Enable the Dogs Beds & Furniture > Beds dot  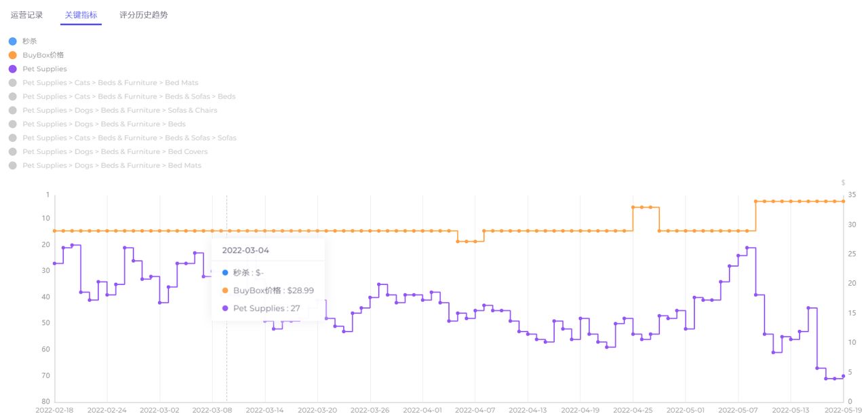pos(13,124)
